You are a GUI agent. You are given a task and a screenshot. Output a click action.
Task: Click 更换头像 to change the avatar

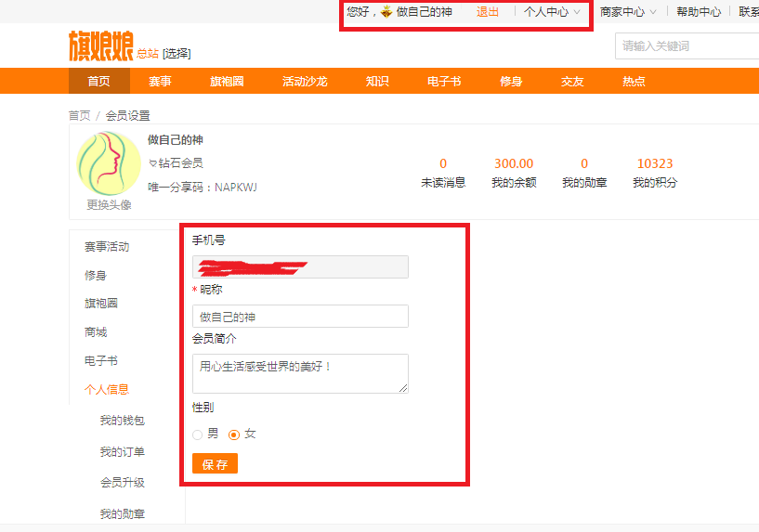(109, 204)
